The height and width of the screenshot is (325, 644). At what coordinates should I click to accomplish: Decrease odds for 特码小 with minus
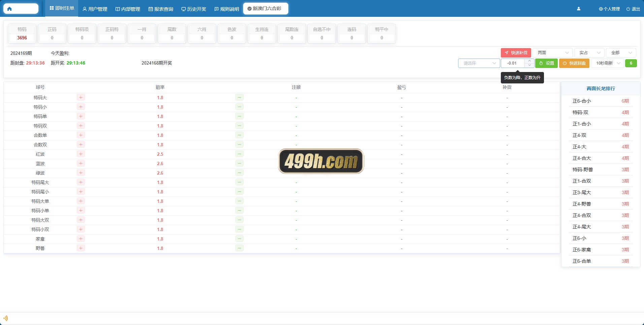pyautogui.click(x=239, y=107)
